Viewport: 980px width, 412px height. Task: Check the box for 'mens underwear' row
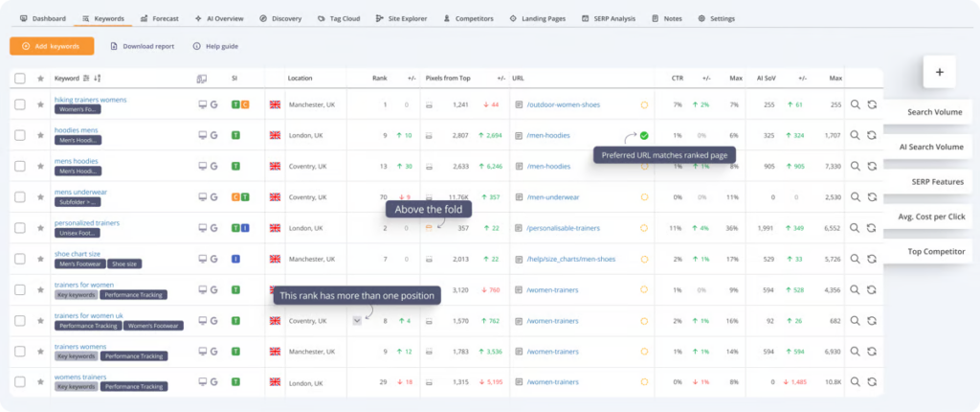pos(20,197)
